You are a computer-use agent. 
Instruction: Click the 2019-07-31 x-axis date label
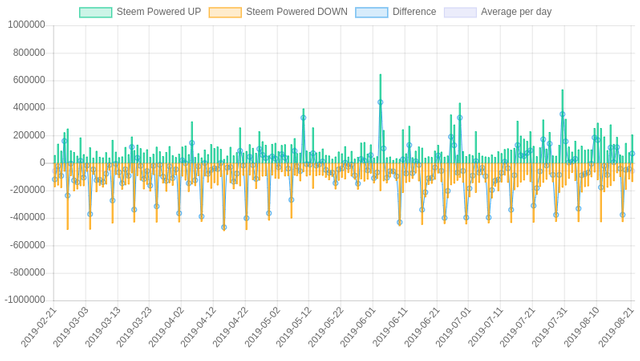549,328
